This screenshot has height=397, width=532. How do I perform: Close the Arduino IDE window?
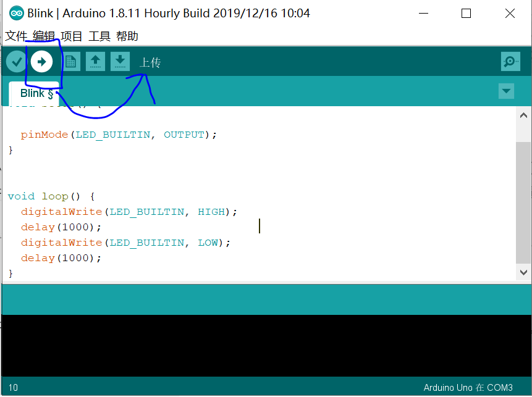pos(510,14)
